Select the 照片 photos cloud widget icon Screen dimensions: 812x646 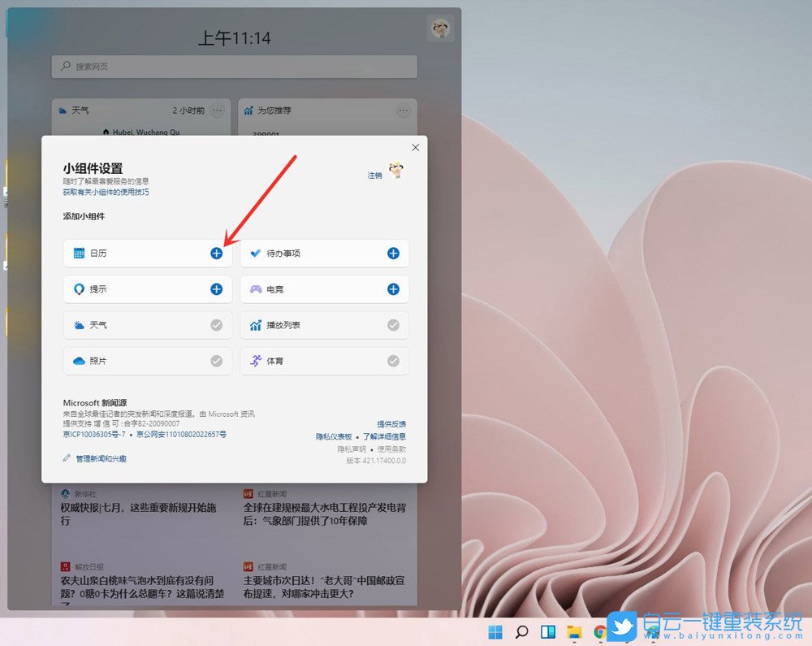click(80, 360)
